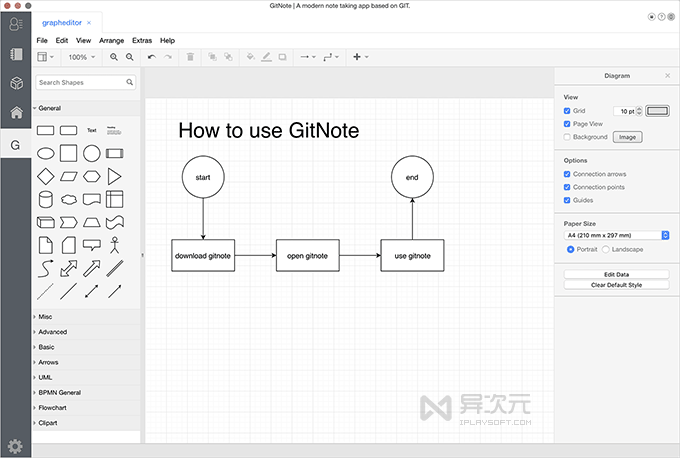This screenshot has height=458, width=680.
Task: Close the Diagram panel with X
Action: (667, 75)
